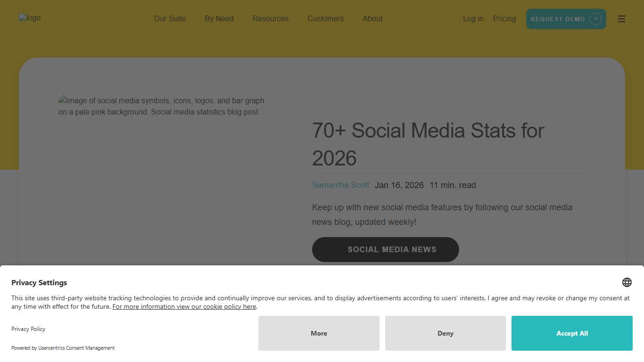The width and height of the screenshot is (644, 362).
Task: Click the broken logo image
Action: pyautogui.click(x=30, y=18)
